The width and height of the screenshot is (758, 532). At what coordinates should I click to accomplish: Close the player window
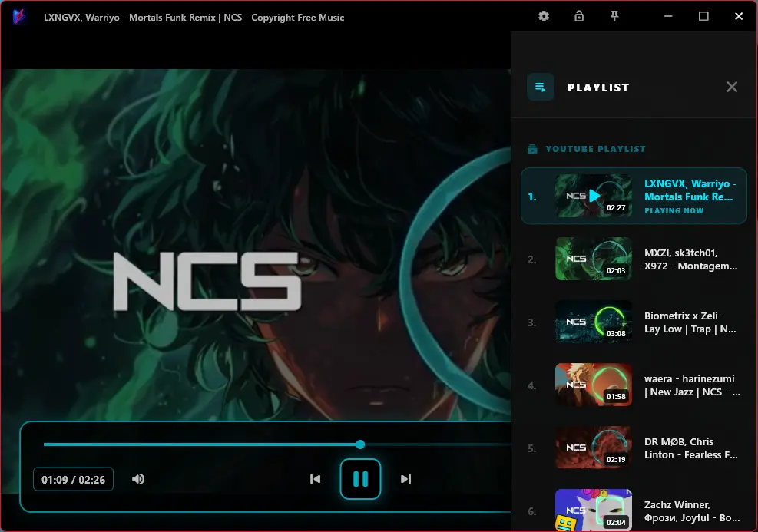click(x=739, y=16)
